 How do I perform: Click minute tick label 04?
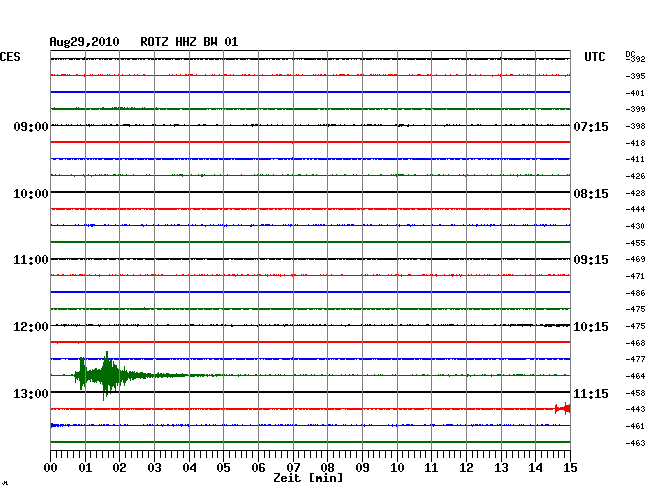[189, 468]
